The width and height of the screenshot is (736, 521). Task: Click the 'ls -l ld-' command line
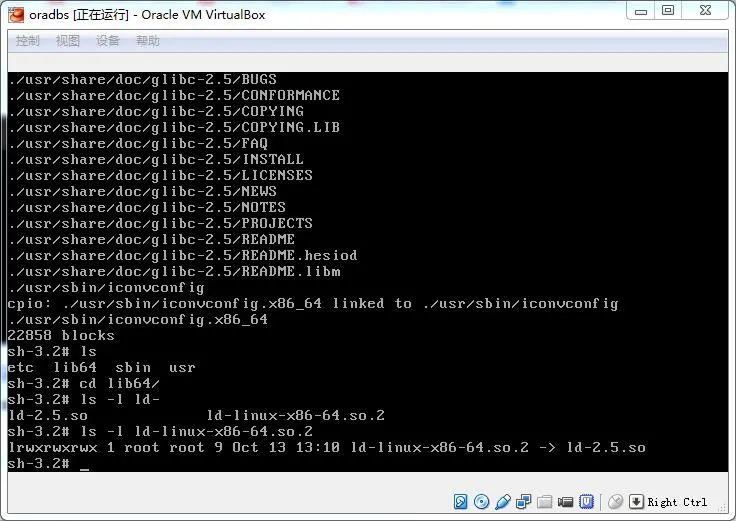click(x=84, y=399)
